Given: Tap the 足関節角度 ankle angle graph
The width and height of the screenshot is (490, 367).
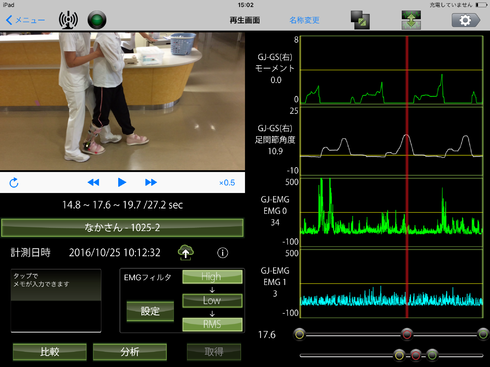Looking at the screenshot, I should coord(392,141).
